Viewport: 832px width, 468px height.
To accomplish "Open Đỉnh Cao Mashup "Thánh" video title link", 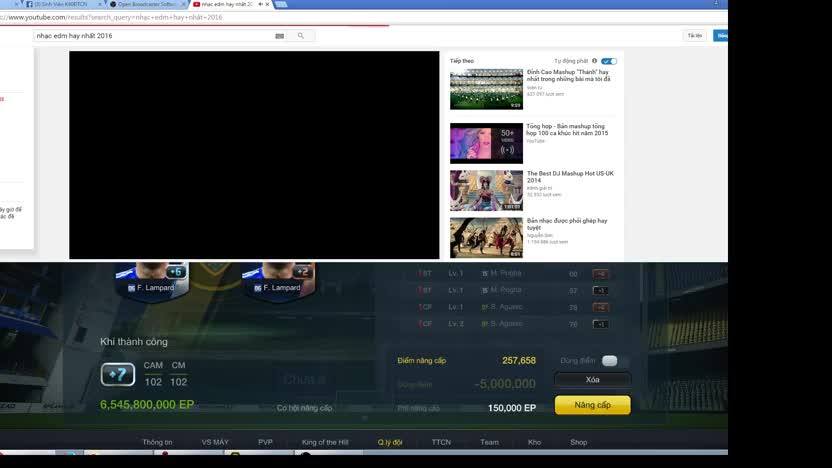I will click(x=568, y=75).
